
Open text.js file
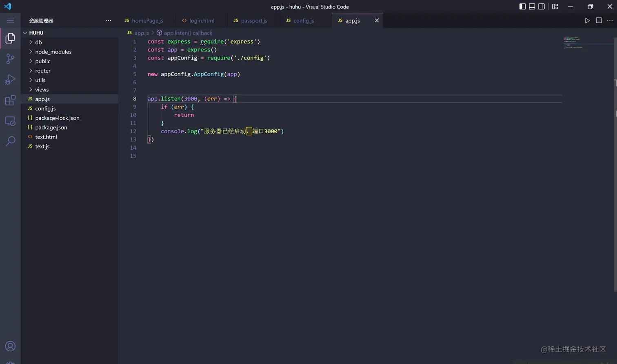pos(69,146)
